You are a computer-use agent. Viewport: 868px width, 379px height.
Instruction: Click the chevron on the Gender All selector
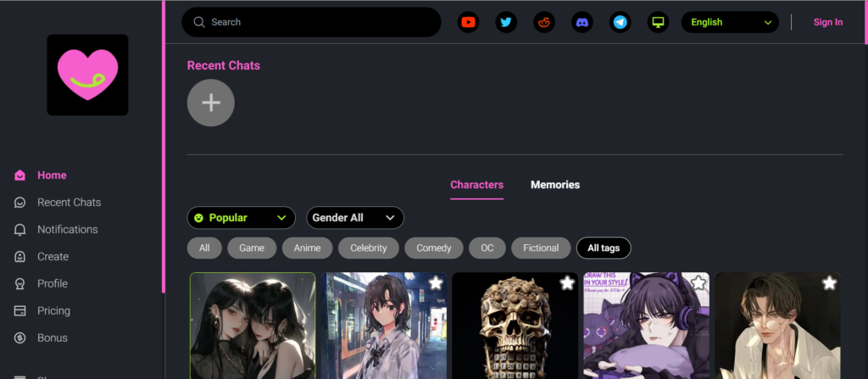(390, 218)
